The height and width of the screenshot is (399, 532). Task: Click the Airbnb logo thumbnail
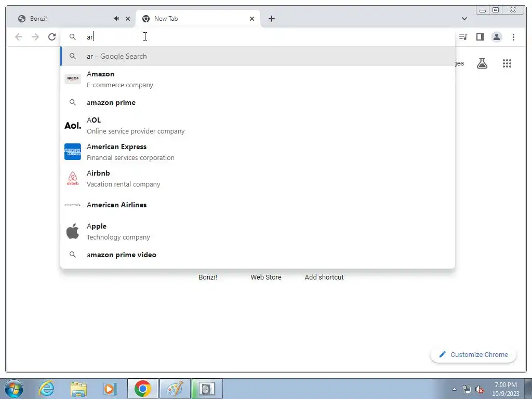pyautogui.click(x=73, y=179)
